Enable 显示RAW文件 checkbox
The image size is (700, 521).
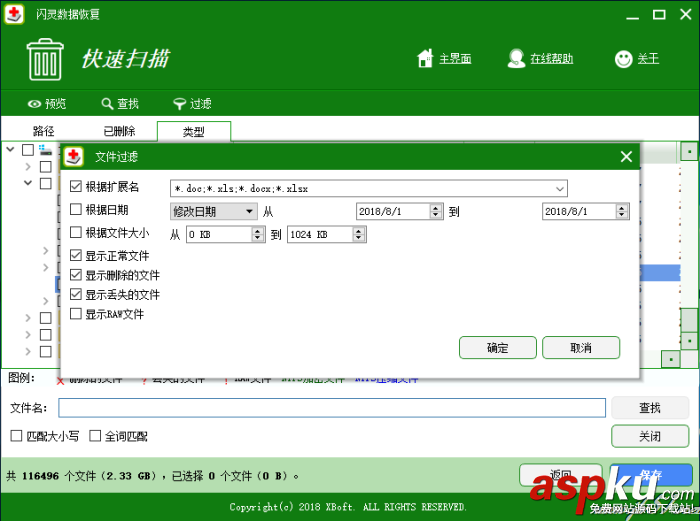(x=76, y=314)
